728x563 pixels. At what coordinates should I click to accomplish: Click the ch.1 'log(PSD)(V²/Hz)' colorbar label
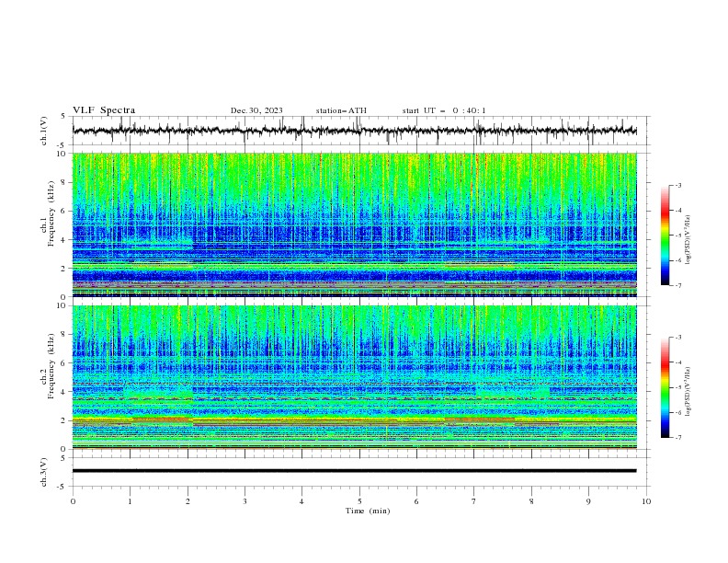coord(688,240)
